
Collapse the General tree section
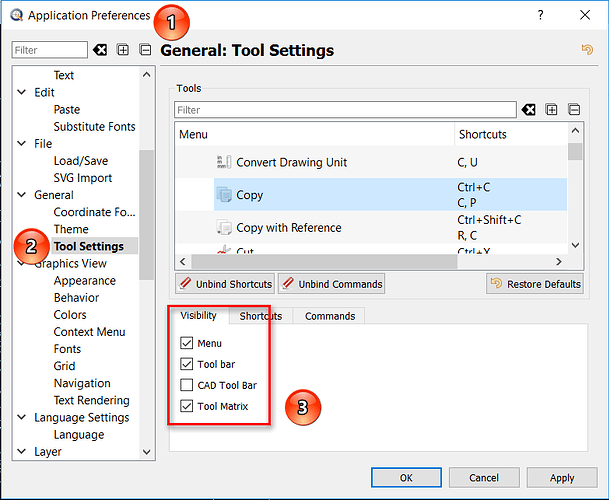22,195
